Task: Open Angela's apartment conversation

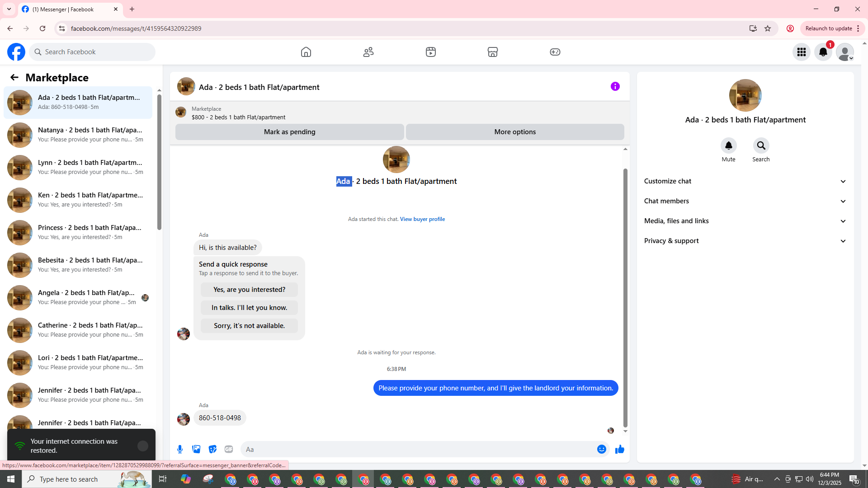Action: point(78,298)
